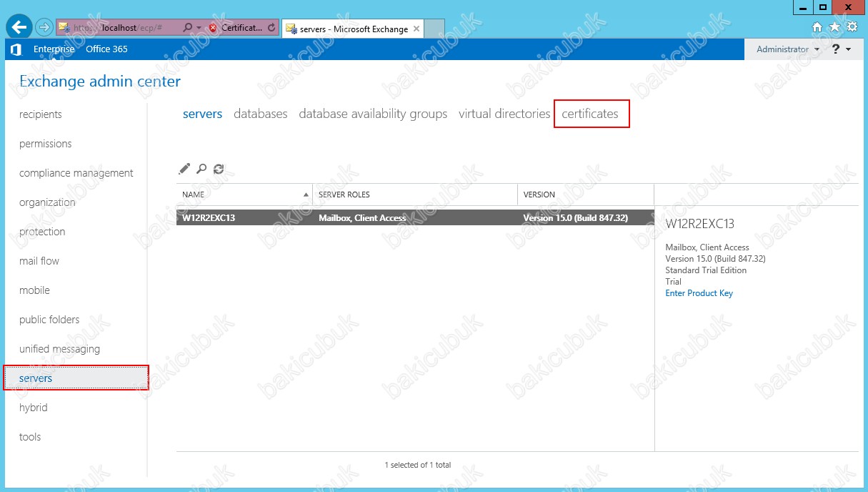Image resolution: width=868 pixels, height=492 pixels.
Task: Open the servers sub-tab
Action: [202, 114]
